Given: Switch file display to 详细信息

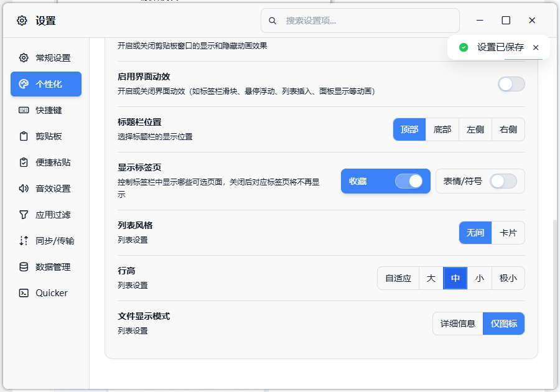Looking at the screenshot, I should [458, 324].
